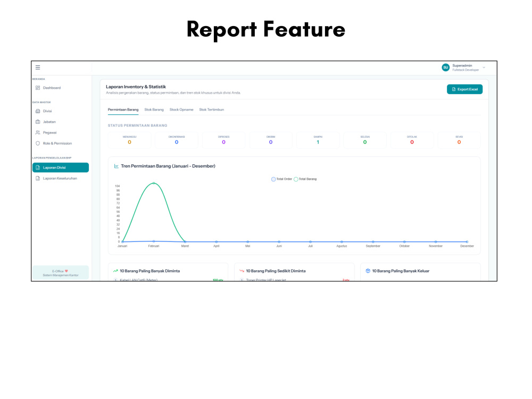Switch to Permintaan Barang tab
This screenshot has width=532, height=399.
[x=123, y=110]
